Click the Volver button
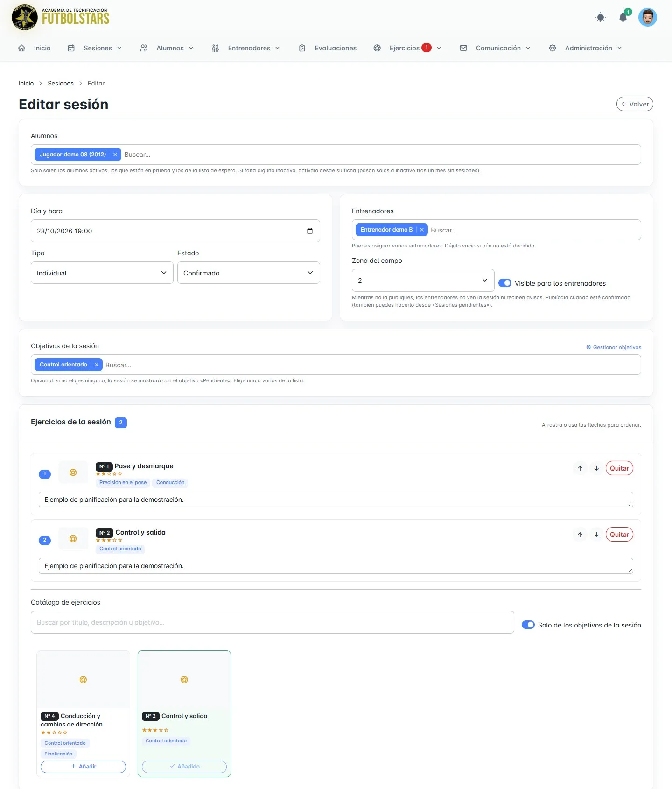 (635, 104)
